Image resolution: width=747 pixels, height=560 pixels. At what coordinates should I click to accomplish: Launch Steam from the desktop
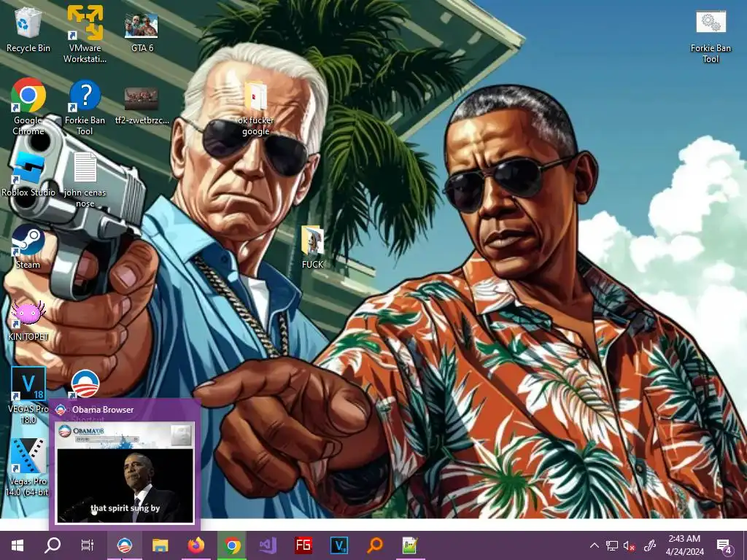tap(28, 246)
